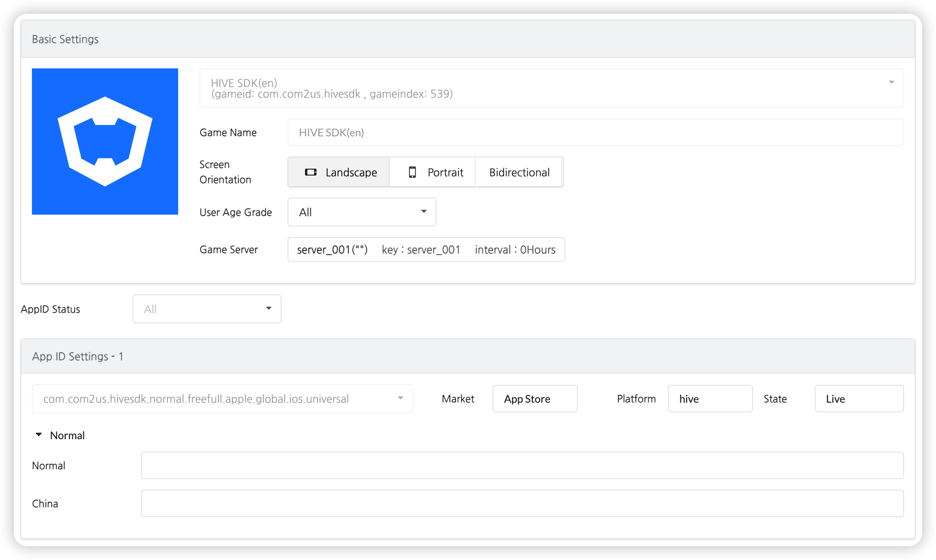Click the Game Server field
Image resolution: width=936 pixels, height=560 pixels.
tap(425, 250)
